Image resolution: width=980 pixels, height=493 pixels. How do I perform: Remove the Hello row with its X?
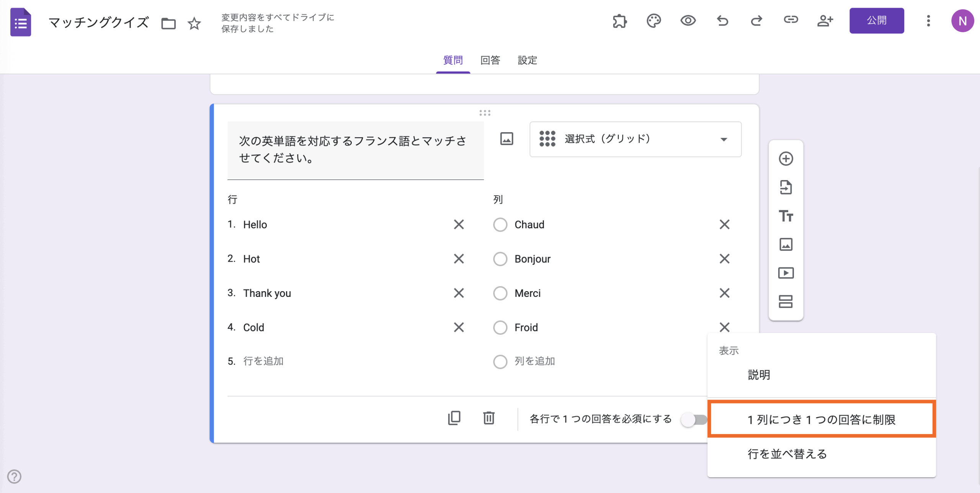pos(459,225)
